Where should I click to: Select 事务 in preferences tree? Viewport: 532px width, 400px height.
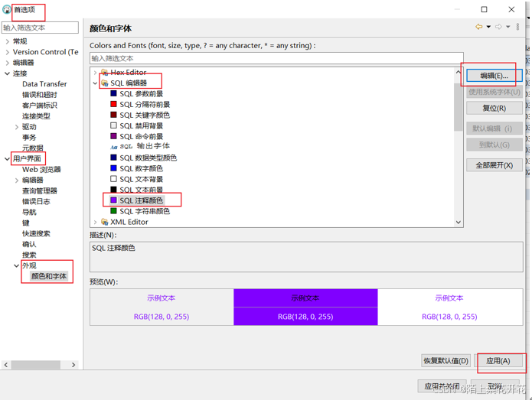click(29, 138)
